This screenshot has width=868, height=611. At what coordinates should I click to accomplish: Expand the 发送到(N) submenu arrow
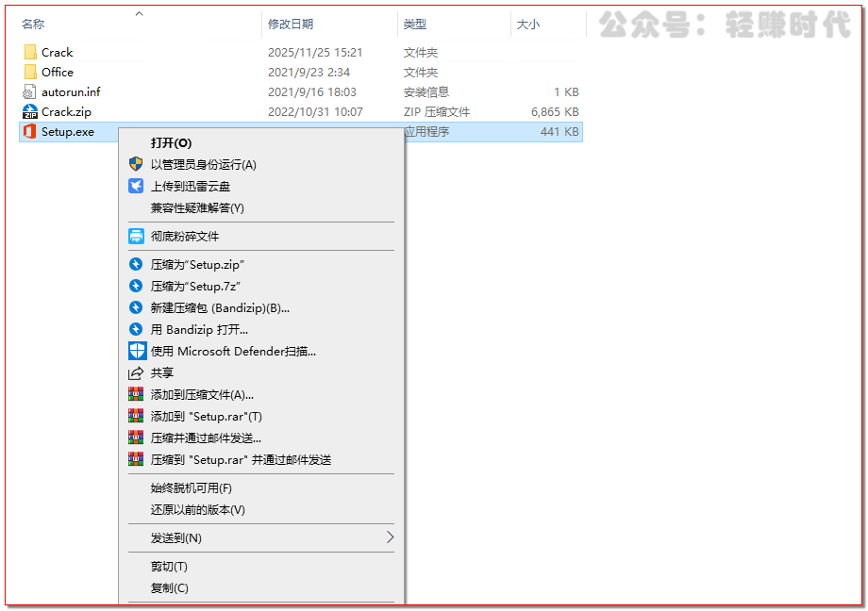pyautogui.click(x=390, y=537)
